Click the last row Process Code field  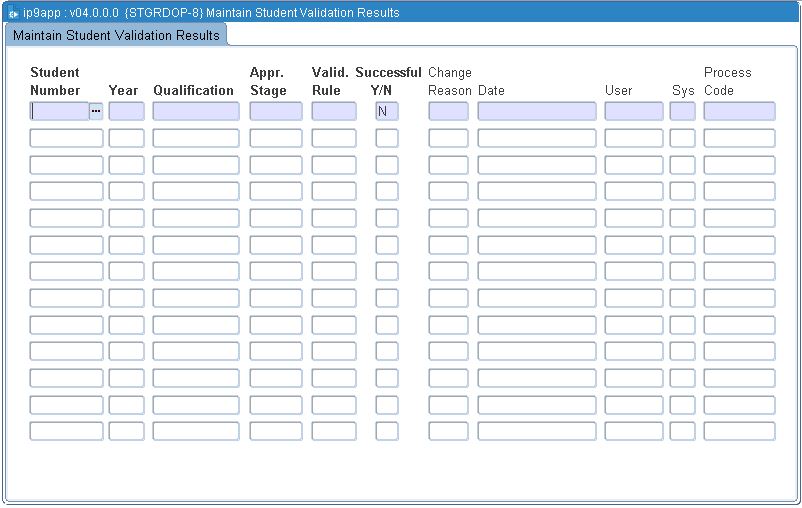[x=739, y=431]
